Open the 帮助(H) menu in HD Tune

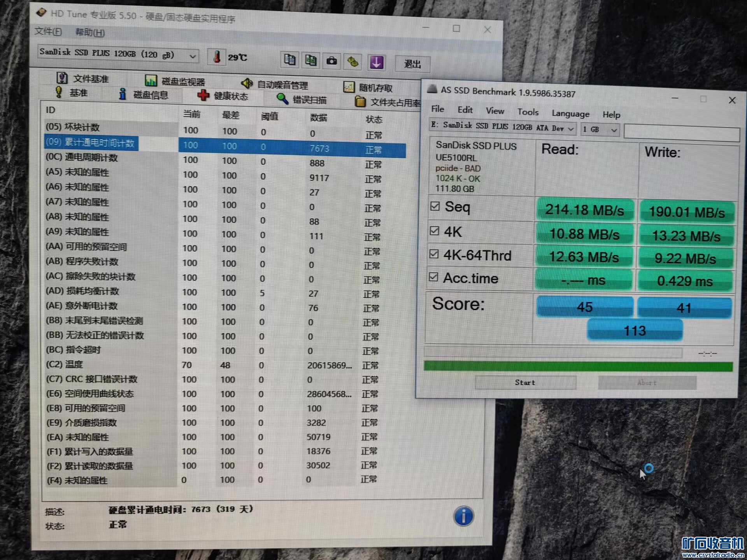[x=90, y=32]
